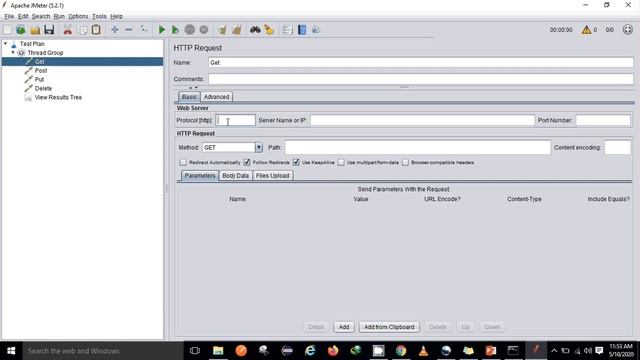The height and width of the screenshot is (360, 640).
Task: Enable Use multipart/form-data checkbox
Action: pos(341,162)
